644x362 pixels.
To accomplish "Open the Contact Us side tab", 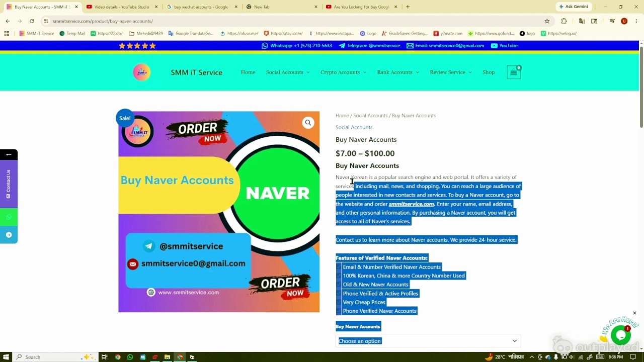I will [9, 184].
